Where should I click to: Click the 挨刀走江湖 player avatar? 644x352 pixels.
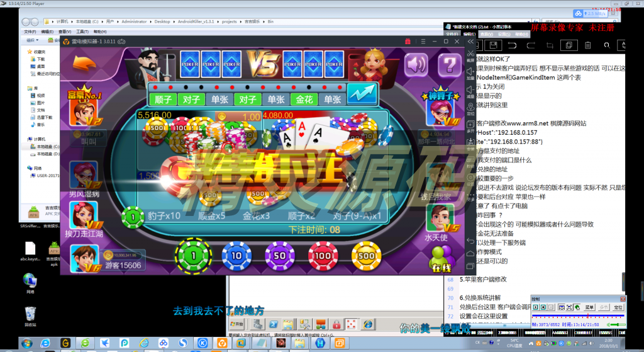point(84,215)
